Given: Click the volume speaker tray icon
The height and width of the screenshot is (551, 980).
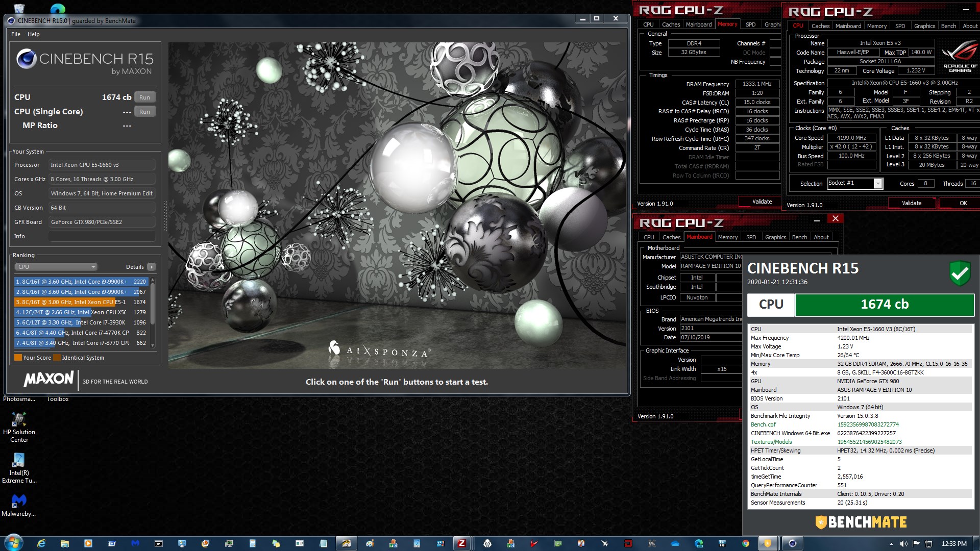Looking at the screenshot, I should [903, 544].
